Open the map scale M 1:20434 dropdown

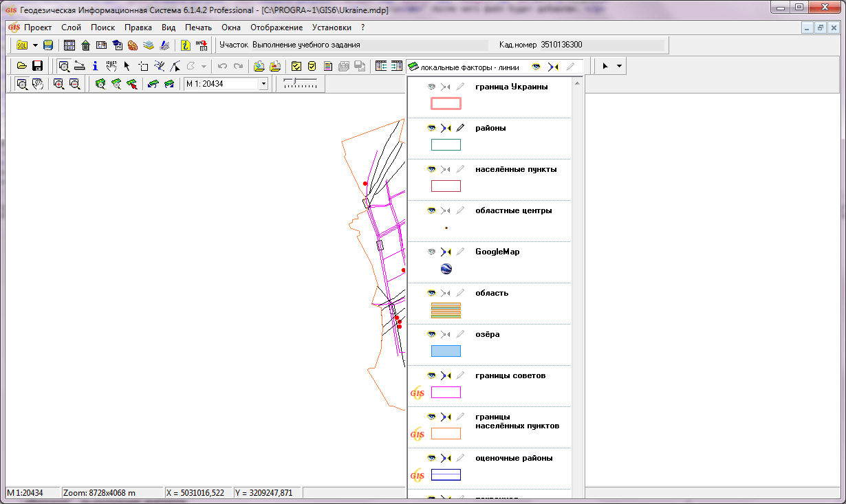(263, 84)
